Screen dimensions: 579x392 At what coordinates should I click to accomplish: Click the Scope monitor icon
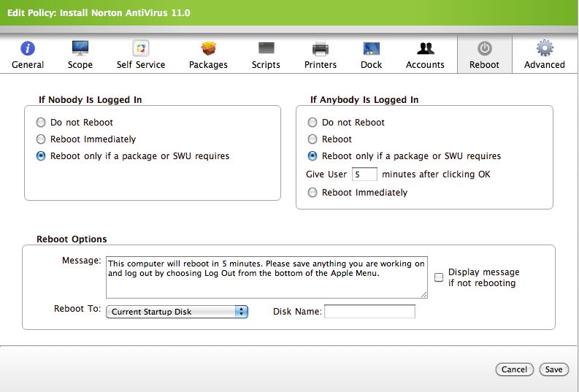tap(80, 48)
